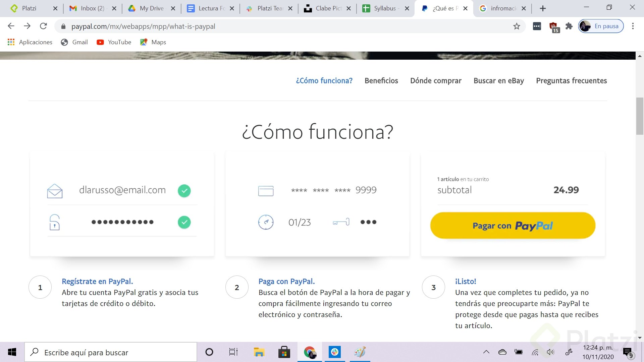This screenshot has height=362, width=644.
Task: Click the Windows taskbar search box
Action: coord(111,352)
